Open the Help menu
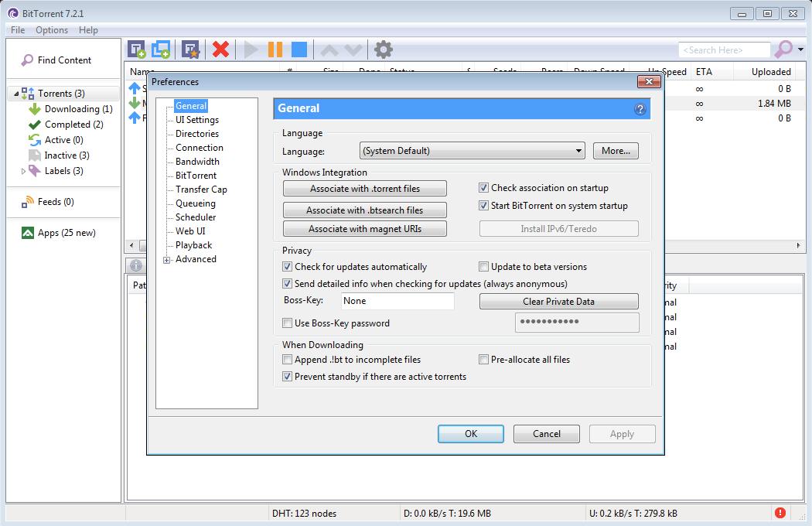The image size is (812, 526). pyautogui.click(x=88, y=30)
